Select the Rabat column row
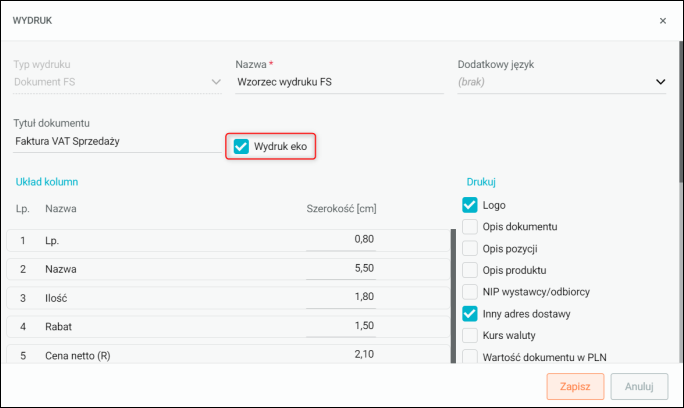Image resolution: width=684 pixels, height=408 pixels. click(228, 327)
